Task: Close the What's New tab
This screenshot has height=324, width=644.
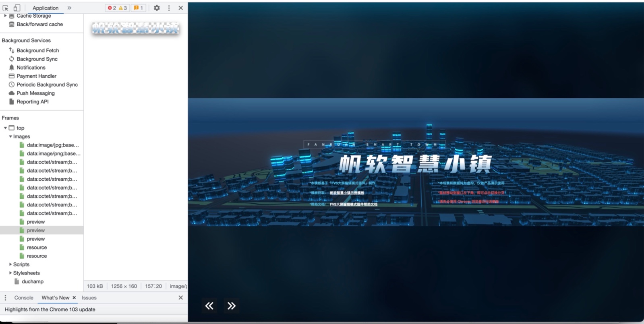Action: point(74,297)
